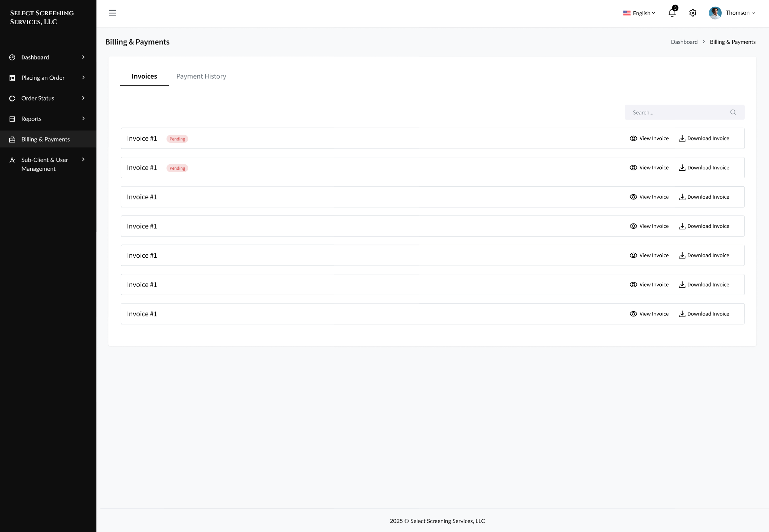Click download arrow icon in fifth invoice row
The width and height of the screenshot is (769, 532).
pyautogui.click(x=682, y=255)
